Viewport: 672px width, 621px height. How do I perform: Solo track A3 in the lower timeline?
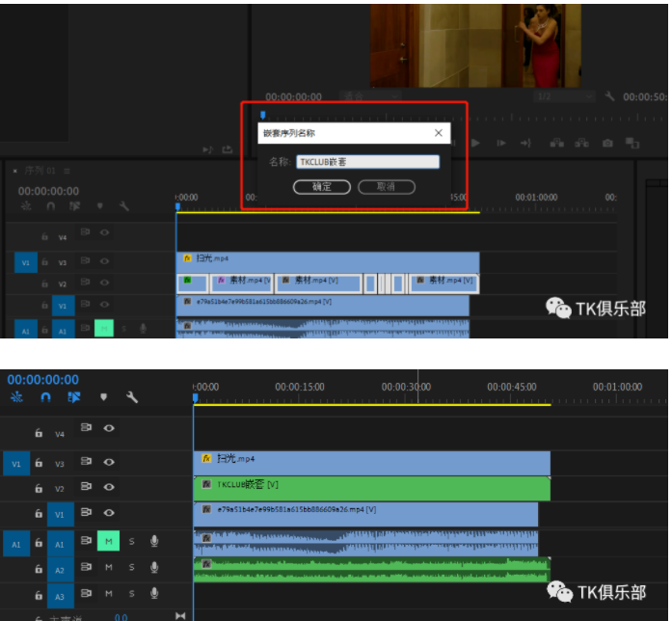click(131, 594)
